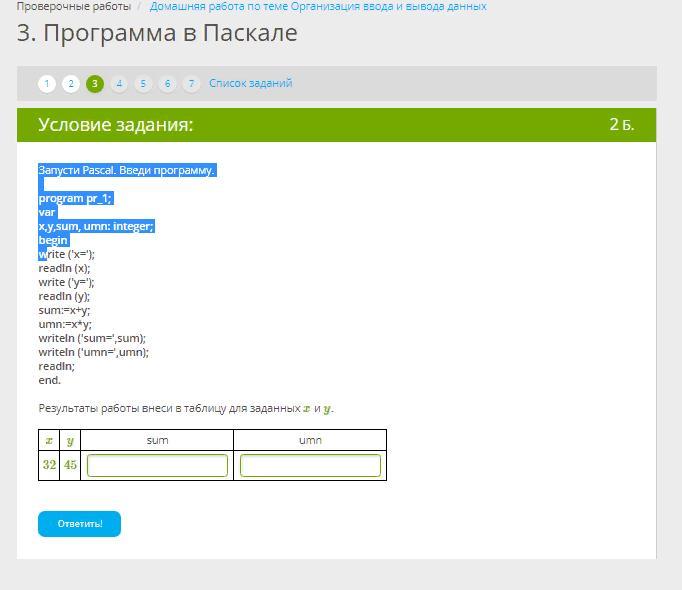This screenshot has width=682, height=590.
Task: Click the umn column header
Action: [x=310, y=440]
